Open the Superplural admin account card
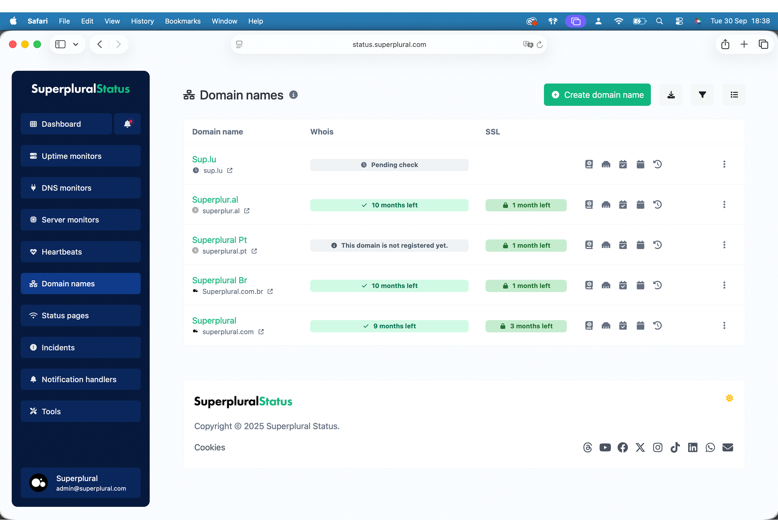Screen dimensions: 778x532 tap(81, 483)
